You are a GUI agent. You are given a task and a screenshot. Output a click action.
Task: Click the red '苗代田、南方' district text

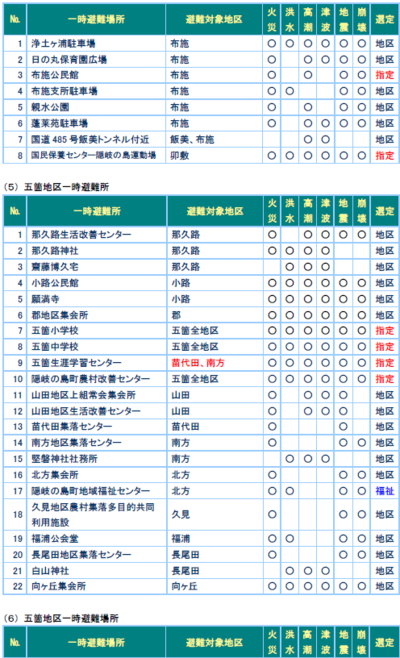[198, 363]
